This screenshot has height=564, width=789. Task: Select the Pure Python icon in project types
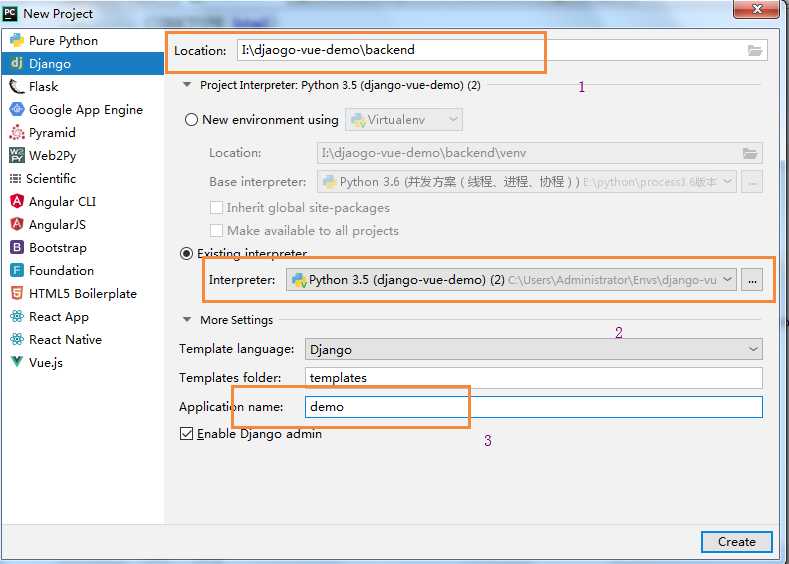click(x=17, y=40)
